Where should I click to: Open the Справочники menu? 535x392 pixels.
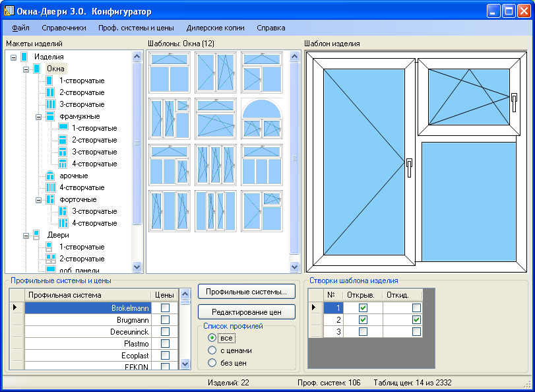click(x=64, y=28)
